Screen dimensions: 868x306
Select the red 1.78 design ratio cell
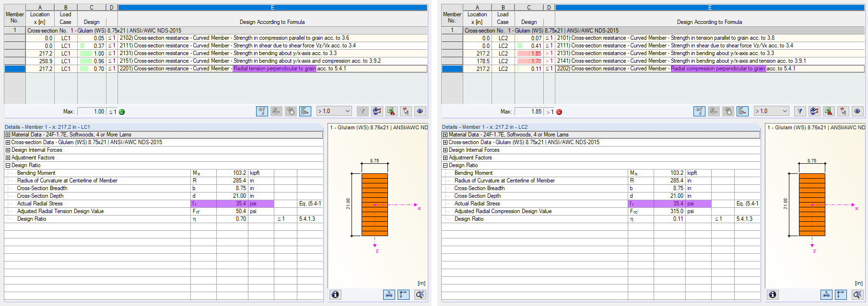tap(529, 61)
